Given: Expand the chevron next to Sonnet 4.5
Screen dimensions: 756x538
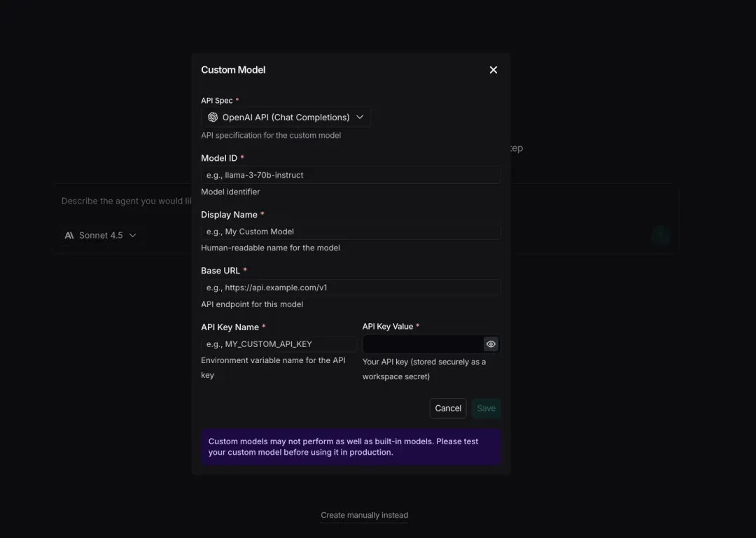Looking at the screenshot, I should [133, 236].
